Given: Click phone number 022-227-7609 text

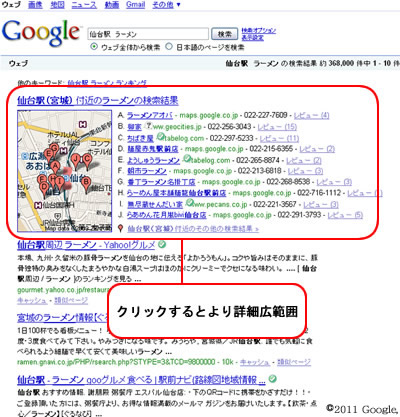Looking at the screenshot, I should point(266,115).
